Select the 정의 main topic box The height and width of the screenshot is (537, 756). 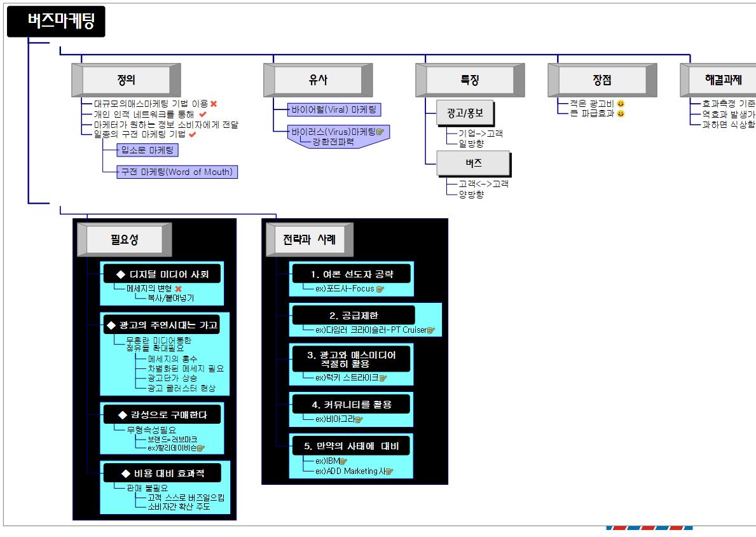[126, 80]
